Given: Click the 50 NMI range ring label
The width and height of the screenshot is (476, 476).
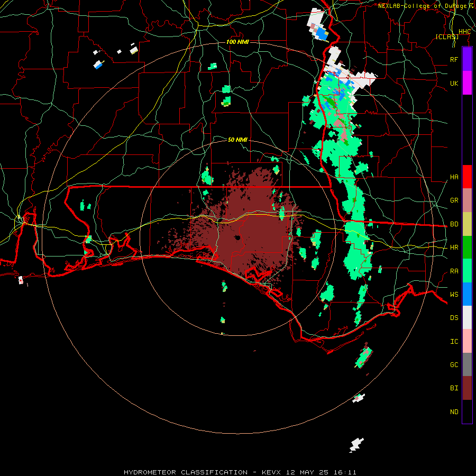Looking at the screenshot, I should [x=237, y=140].
